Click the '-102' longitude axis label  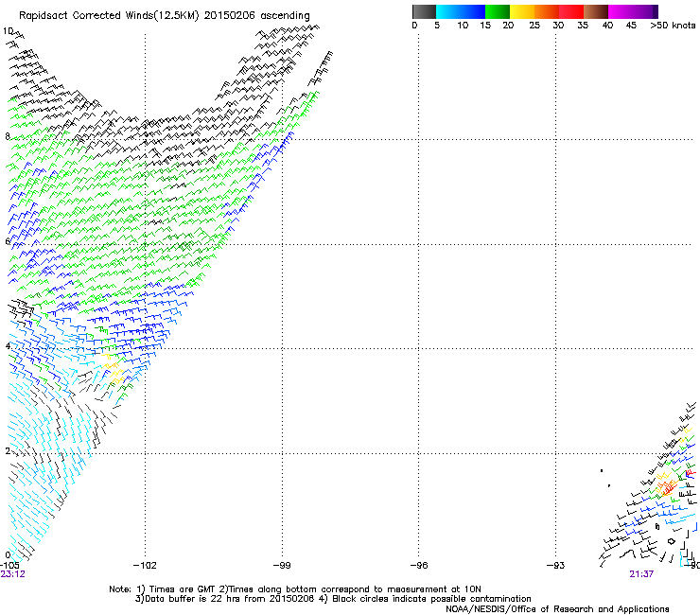click(x=145, y=566)
